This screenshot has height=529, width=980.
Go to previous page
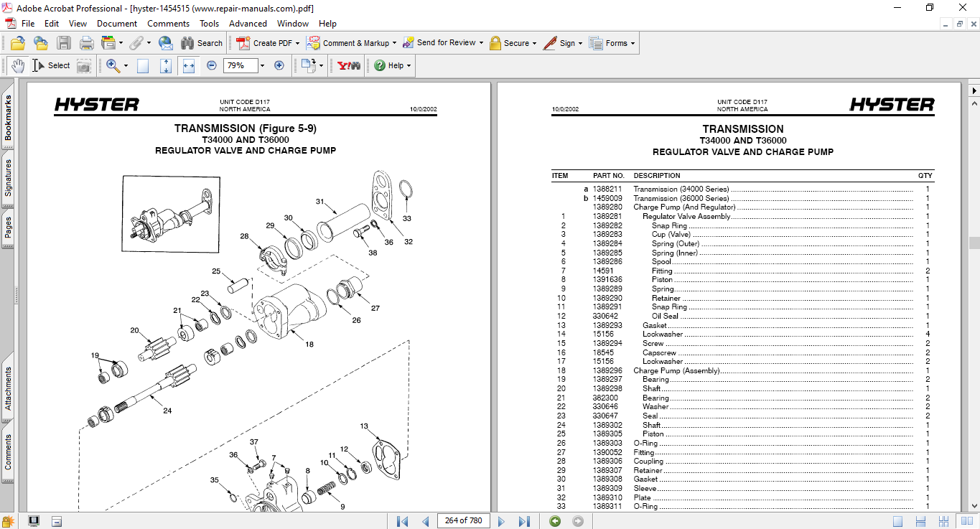click(x=426, y=521)
